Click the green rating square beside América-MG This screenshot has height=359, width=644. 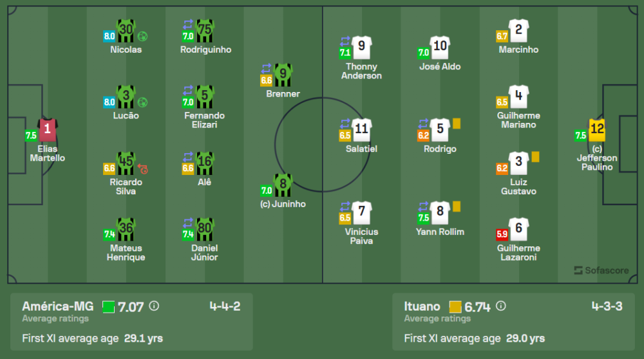click(108, 307)
